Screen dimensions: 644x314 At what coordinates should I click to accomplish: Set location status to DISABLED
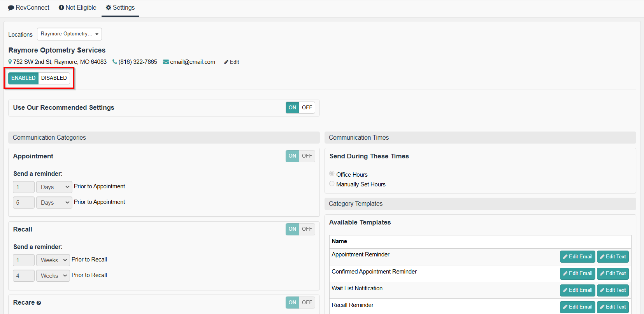pyautogui.click(x=54, y=78)
